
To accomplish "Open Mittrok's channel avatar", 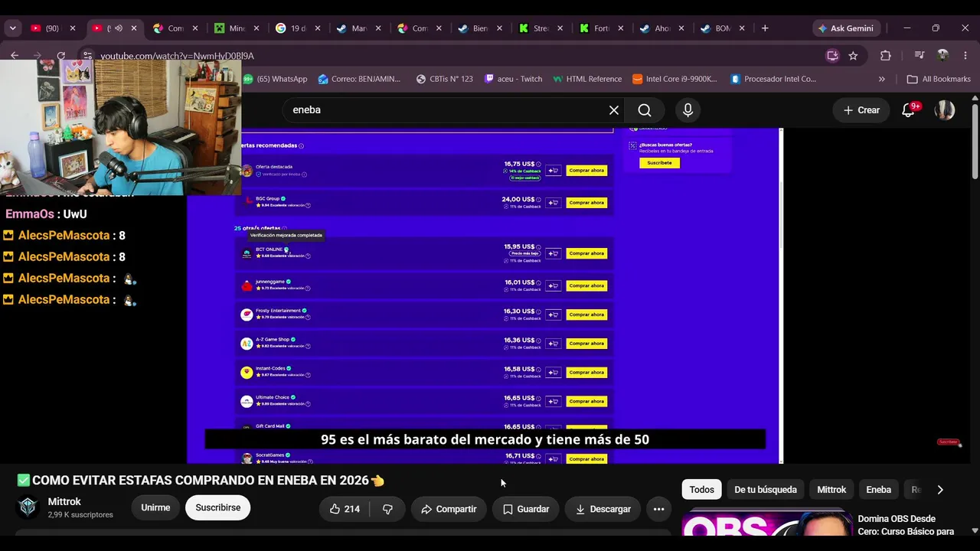I will (x=28, y=507).
